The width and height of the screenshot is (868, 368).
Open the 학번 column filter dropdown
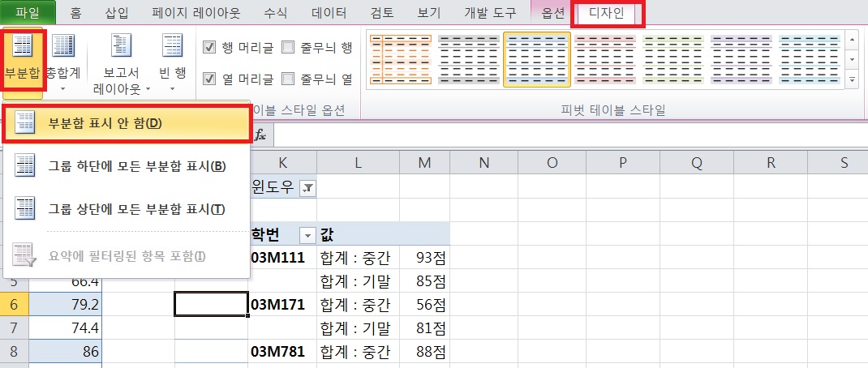(x=307, y=235)
